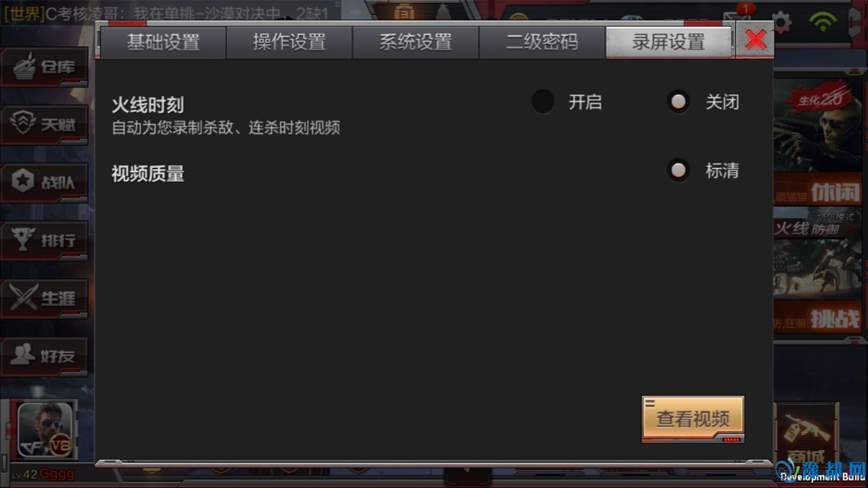Image resolution: width=868 pixels, height=488 pixels.
Task: Click the wifi signal status icon
Action: coord(823,21)
